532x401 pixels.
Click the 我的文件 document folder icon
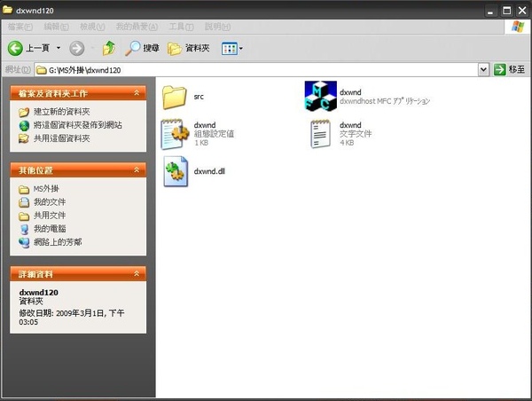[24, 202]
